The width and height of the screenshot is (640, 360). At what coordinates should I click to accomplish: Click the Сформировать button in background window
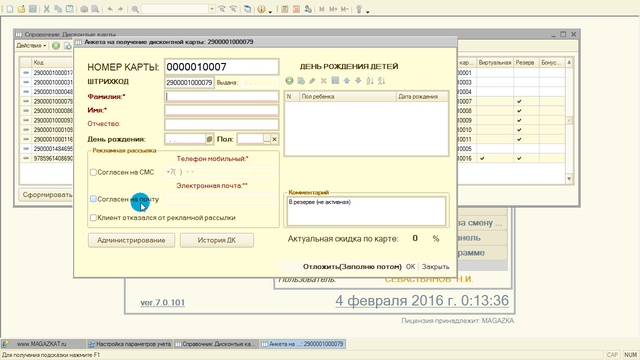point(46,195)
